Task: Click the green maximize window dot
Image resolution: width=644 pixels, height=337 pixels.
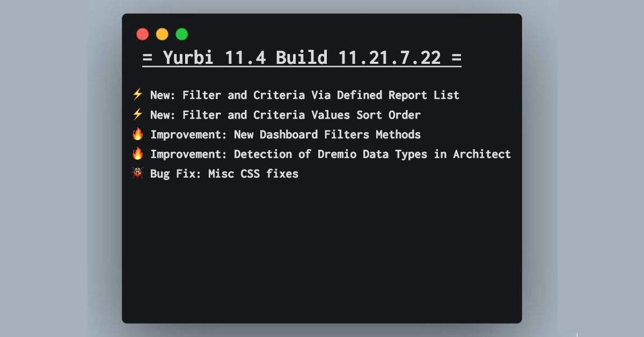Action: (182, 34)
